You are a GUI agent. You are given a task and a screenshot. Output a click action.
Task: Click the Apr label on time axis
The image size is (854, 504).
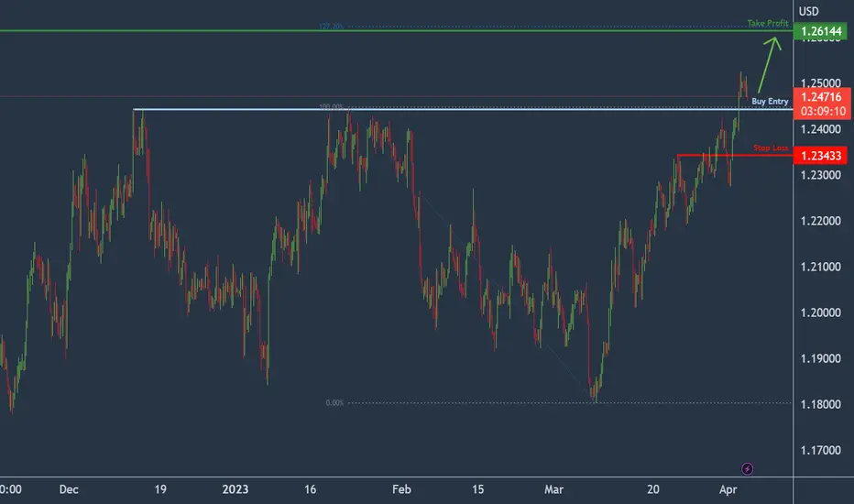728,489
